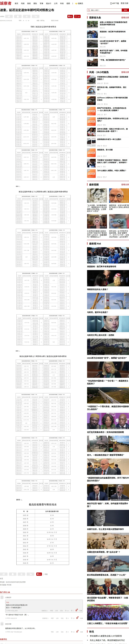Click the APP下载 phone icon

(111, 4)
